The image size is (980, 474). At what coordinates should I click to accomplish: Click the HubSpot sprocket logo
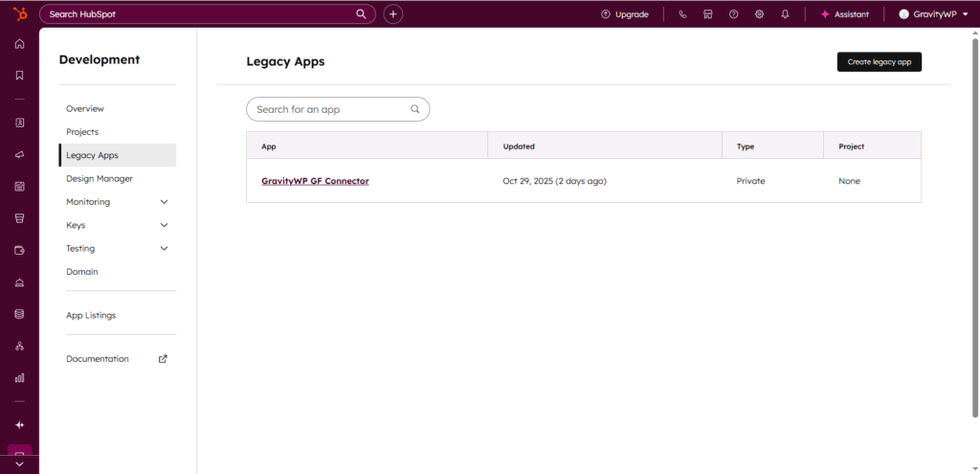[x=19, y=13]
